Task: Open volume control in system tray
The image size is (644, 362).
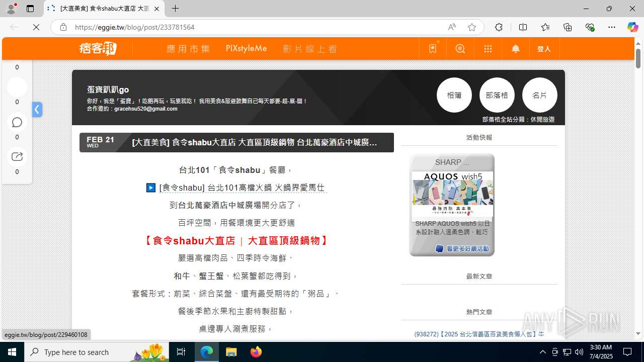Action: tap(579, 352)
